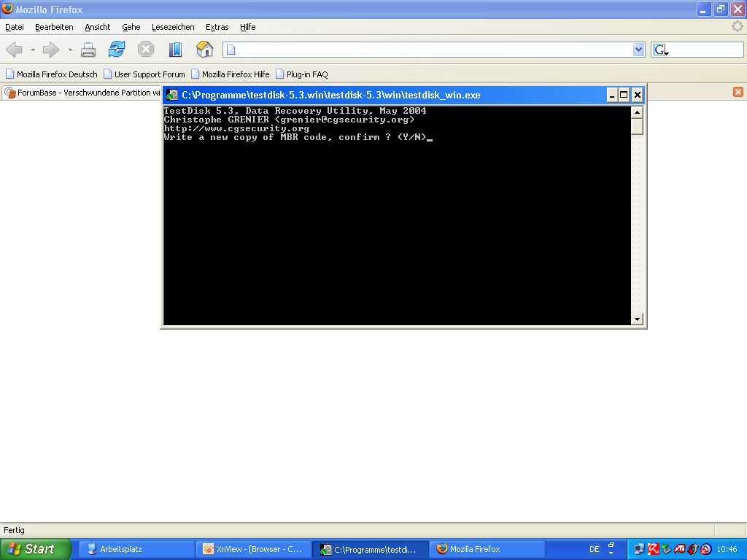
Task: Click the console scrollbar up arrow
Action: point(637,112)
